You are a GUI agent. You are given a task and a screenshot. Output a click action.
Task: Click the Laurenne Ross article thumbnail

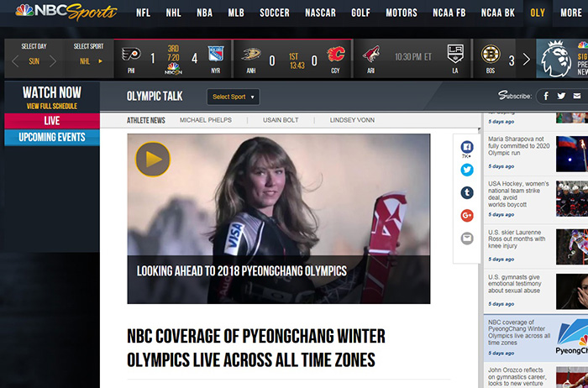[x=572, y=247]
